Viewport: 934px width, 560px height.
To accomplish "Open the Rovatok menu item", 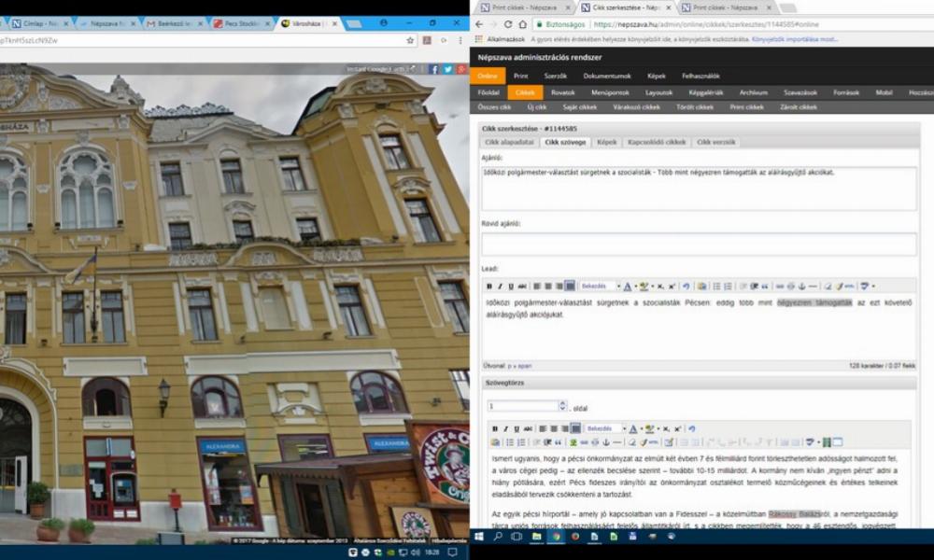I will pyautogui.click(x=562, y=92).
